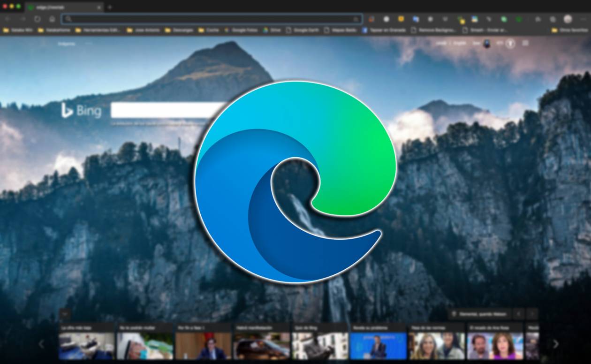The image size is (591, 364).
Task: Open the Mapas Baidu bookmark
Action: 341,30
